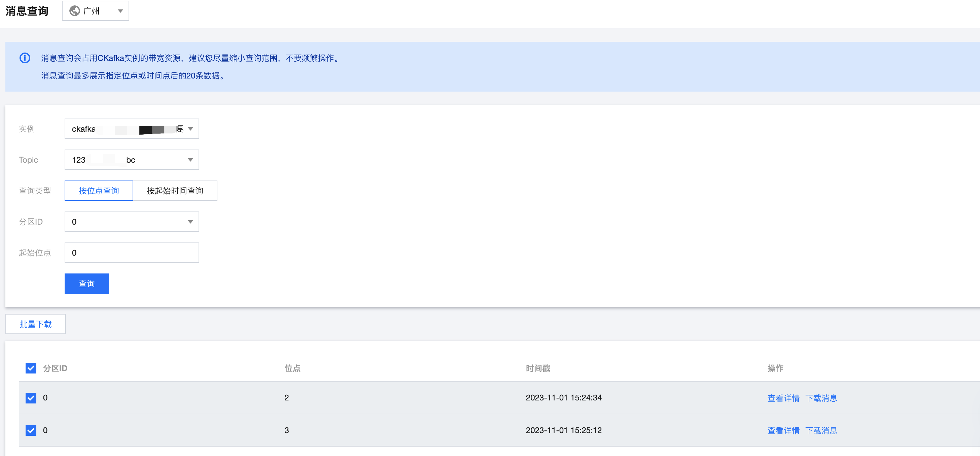
Task: Select the 按位点查询 query type
Action: pyautogui.click(x=99, y=190)
